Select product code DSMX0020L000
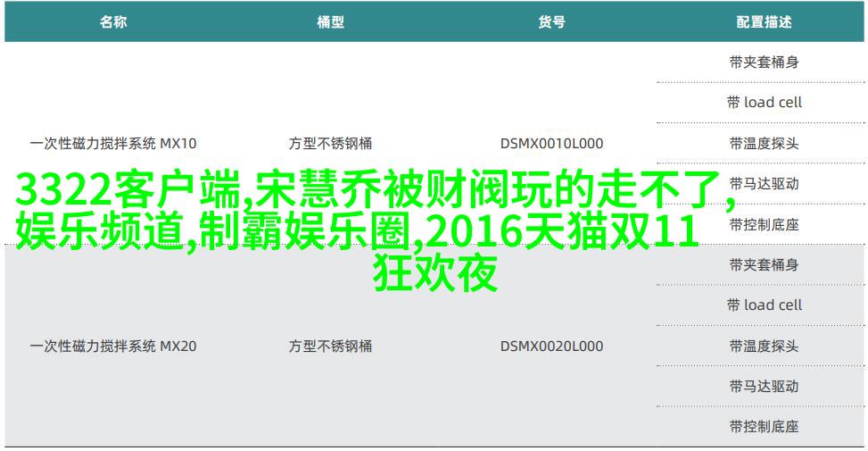 [551, 347]
